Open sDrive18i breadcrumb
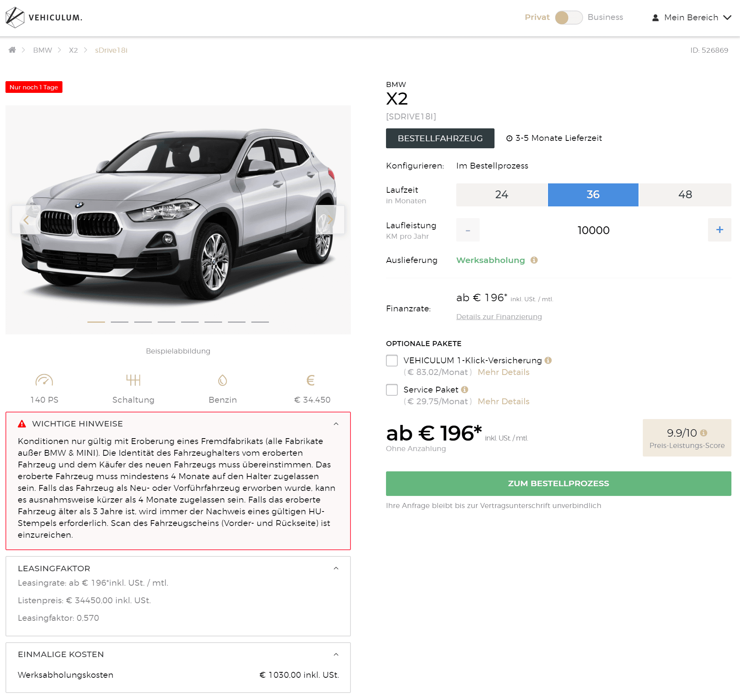Image resolution: width=740 pixels, height=700 pixels. tap(111, 50)
